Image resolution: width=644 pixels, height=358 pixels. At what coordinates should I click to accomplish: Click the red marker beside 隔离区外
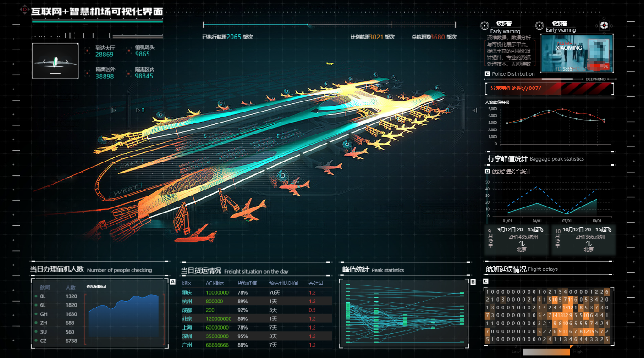point(87,73)
